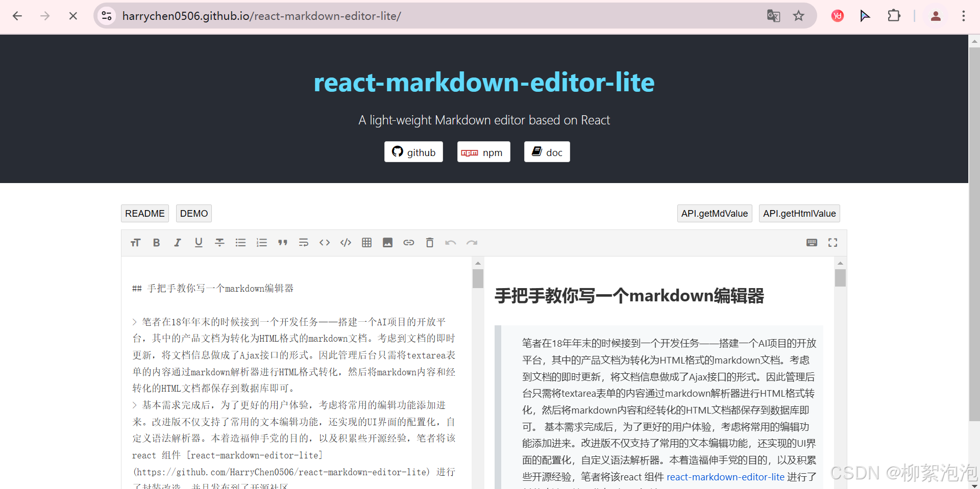Go forward in browser history
980x489 pixels.
click(45, 16)
